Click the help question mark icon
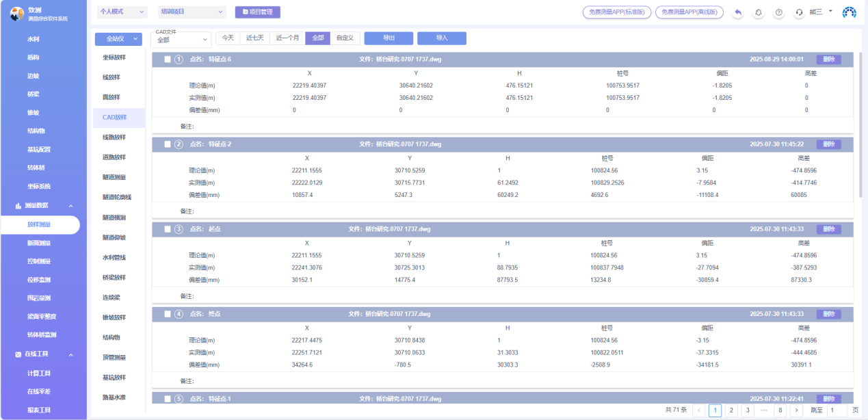868x420 pixels. [x=778, y=12]
